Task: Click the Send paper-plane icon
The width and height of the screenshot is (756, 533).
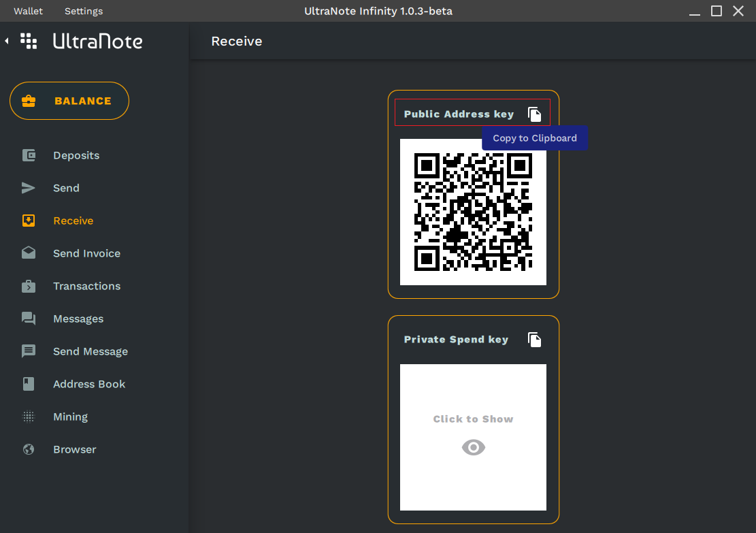Action: click(x=29, y=188)
